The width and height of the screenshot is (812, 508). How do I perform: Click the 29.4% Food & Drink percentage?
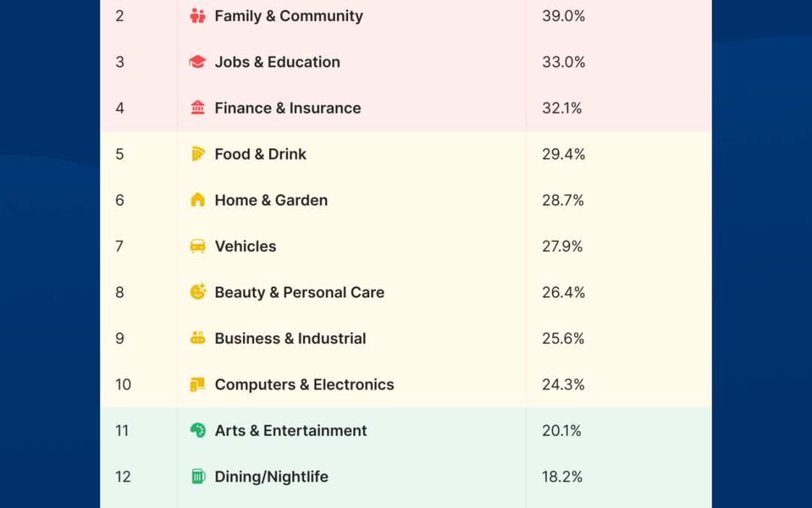point(563,154)
